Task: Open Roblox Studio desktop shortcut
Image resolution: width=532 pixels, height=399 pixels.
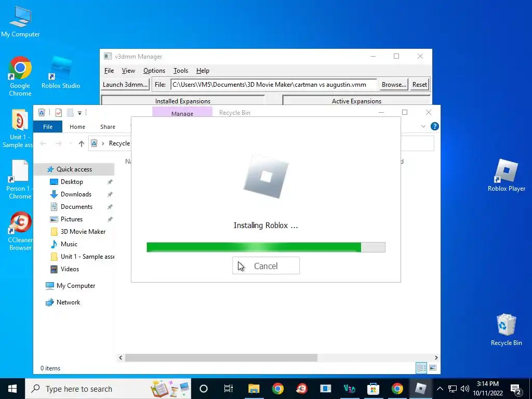Action: pyautogui.click(x=61, y=73)
